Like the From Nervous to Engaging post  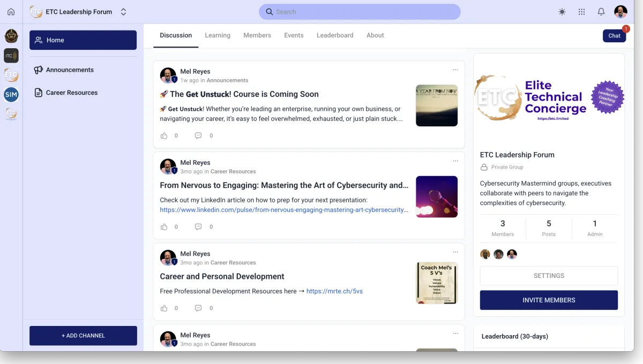coord(164,226)
